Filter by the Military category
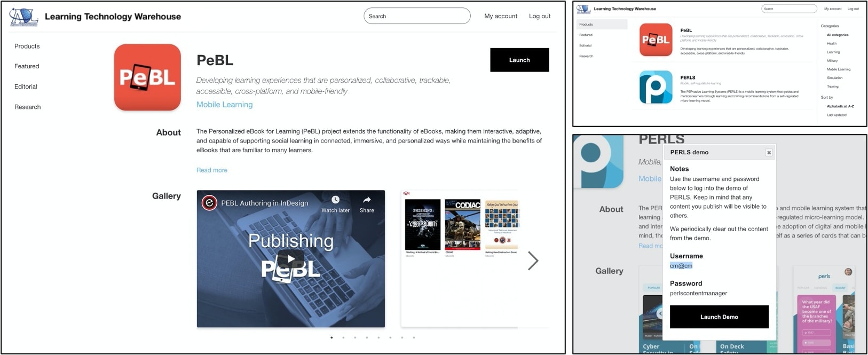Screen dimensions: 868x355 (x=832, y=61)
